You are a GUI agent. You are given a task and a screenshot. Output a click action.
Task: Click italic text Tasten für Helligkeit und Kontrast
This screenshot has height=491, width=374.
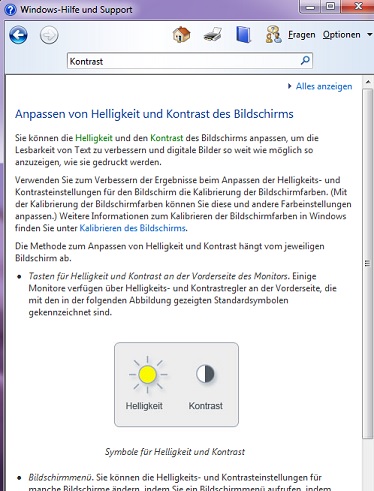tap(158, 276)
